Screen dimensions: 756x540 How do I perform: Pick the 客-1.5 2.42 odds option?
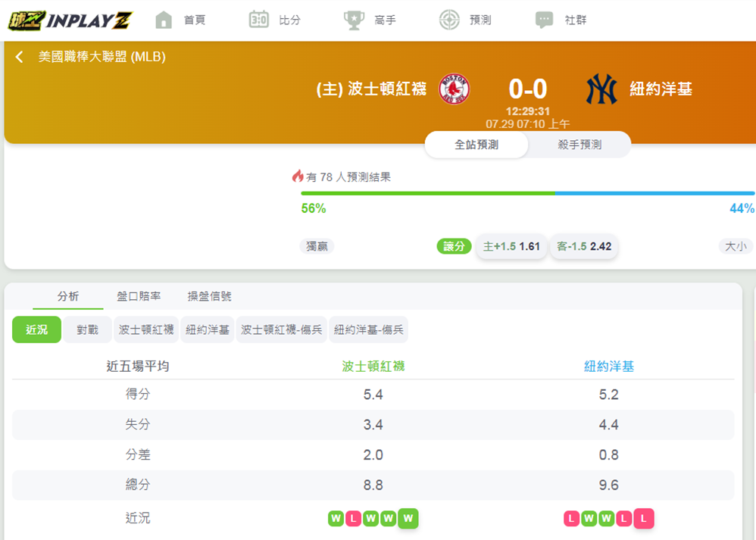coord(584,246)
